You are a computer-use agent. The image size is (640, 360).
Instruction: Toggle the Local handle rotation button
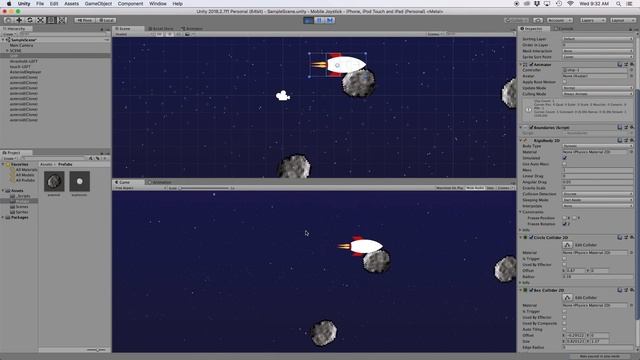[106, 20]
